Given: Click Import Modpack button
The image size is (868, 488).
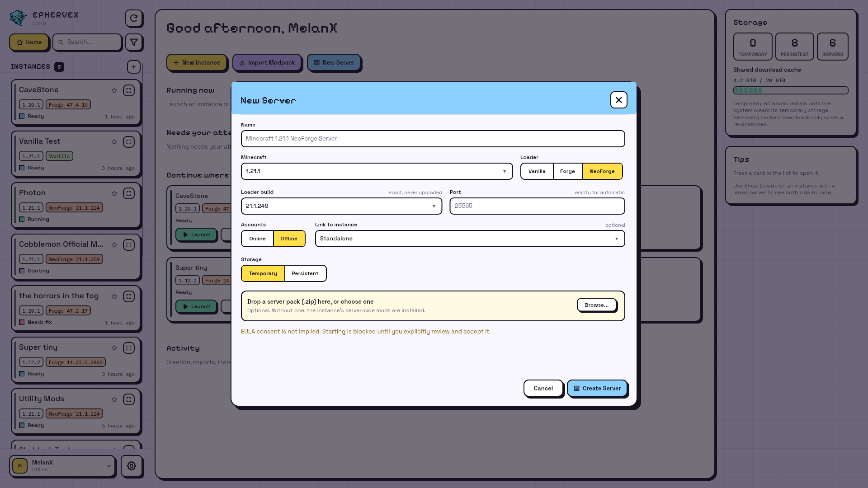Looking at the screenshot, I should (267, 62).
